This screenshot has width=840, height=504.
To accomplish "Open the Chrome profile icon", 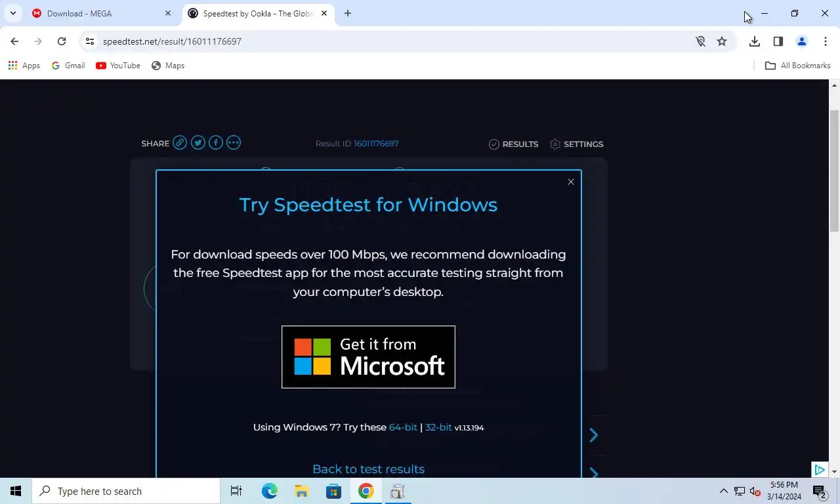I will pyautogui.click(x=801, y=41).
